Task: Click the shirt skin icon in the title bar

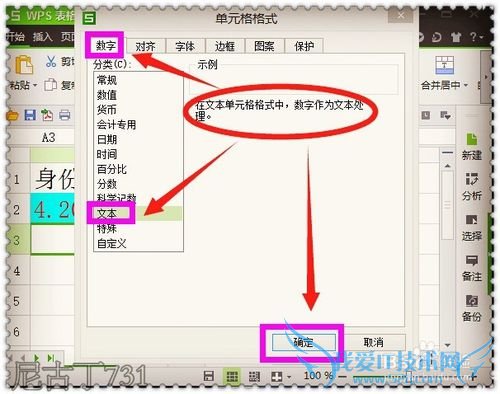Action: [456, 37]
